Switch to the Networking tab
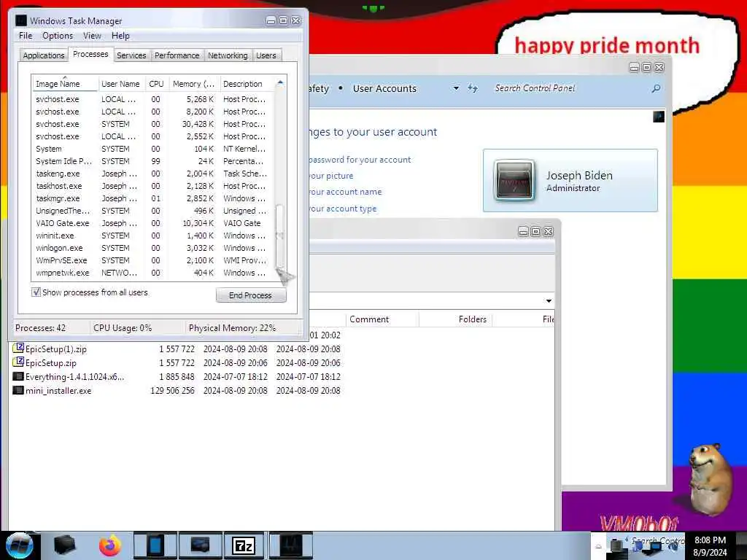 tap(228, 55)
